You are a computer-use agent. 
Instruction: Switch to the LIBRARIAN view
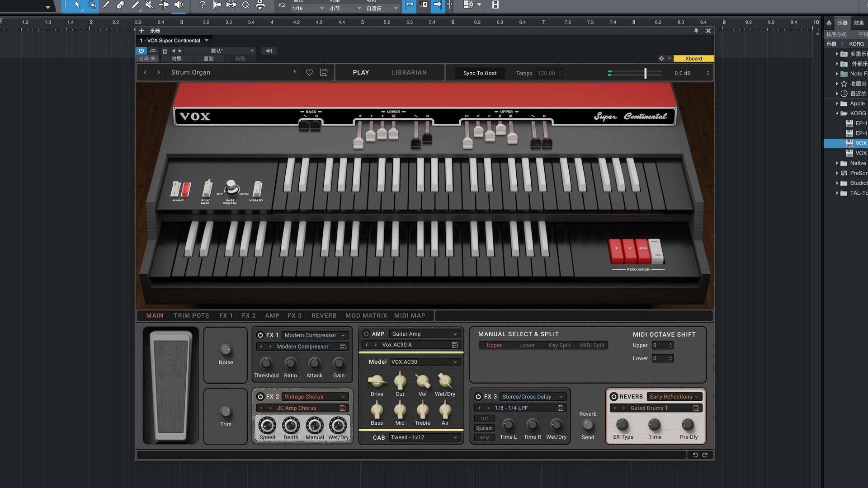[x=409, y=72]
